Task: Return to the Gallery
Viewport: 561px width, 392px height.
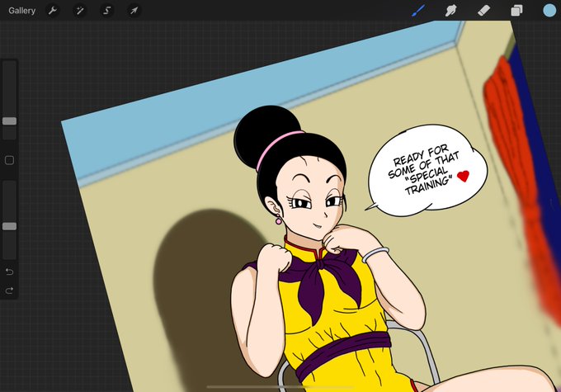Action: coord(21,11)
